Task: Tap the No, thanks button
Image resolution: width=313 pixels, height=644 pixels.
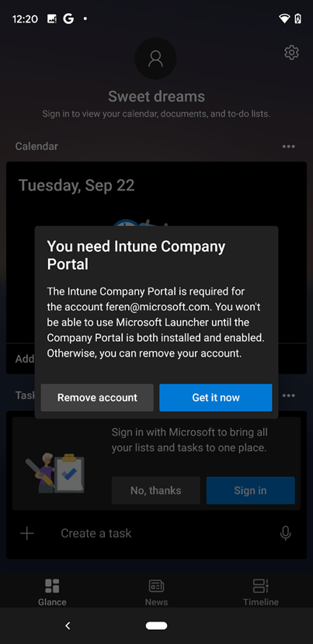Action: tap(155, 490)
